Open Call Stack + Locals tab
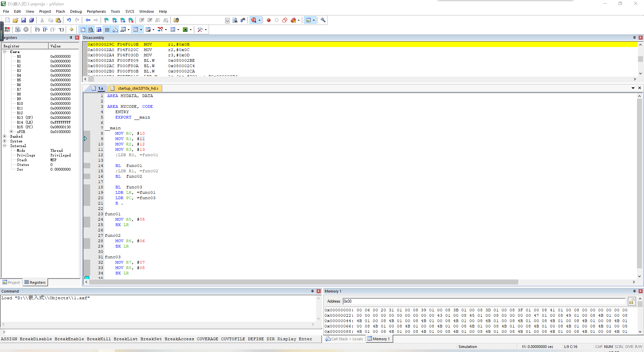644x352 pixels. (x=344, y=339)
